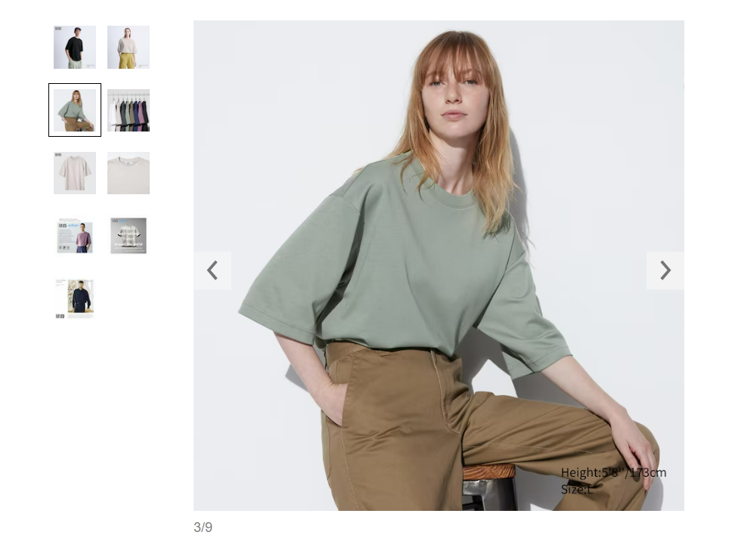Screen dimensions: 735x560
Task: Open the AIRism feature info thumbnail
Action: 75,236
